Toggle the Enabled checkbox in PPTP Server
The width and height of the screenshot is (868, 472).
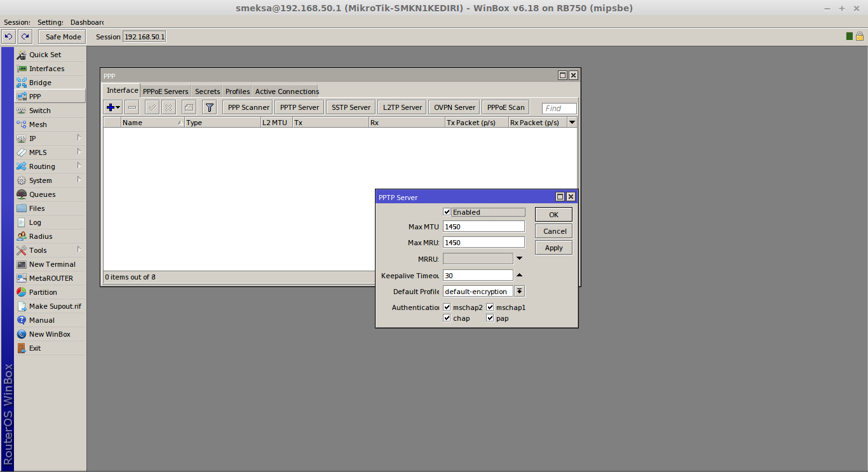click(x=447, y=212)
